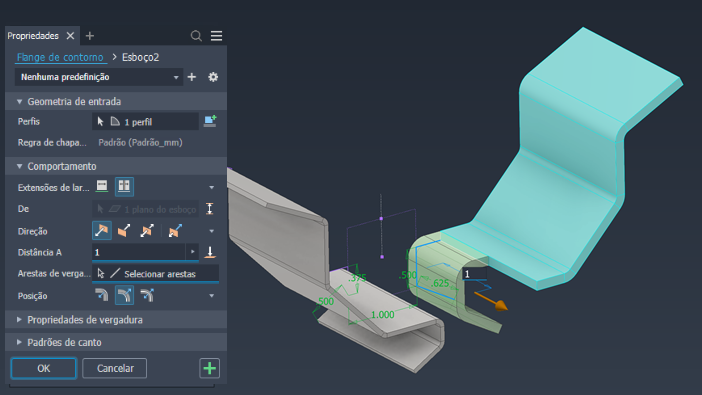
Task: Click the Cancelar button
Action: tap(115, 368)
